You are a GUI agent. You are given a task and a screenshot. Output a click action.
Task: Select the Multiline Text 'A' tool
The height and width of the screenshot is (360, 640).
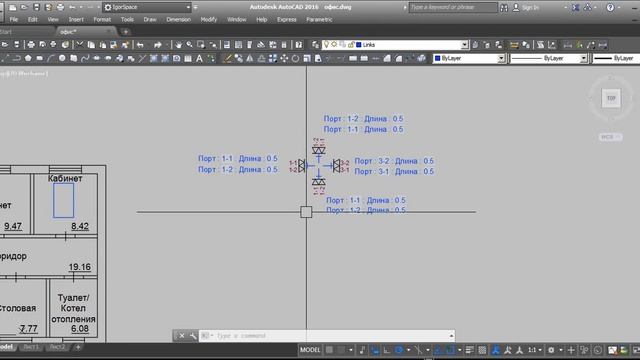point(199,58)
